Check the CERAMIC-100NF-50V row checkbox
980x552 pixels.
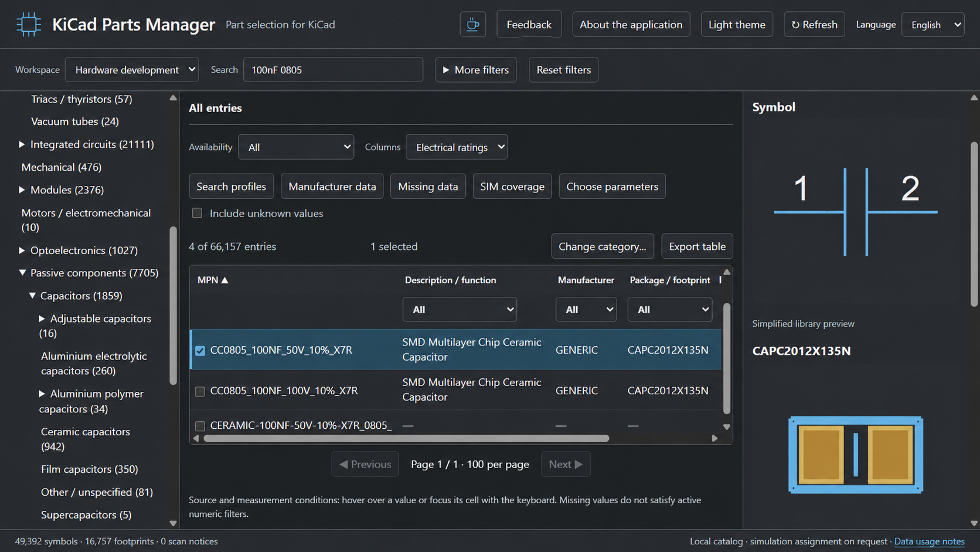click(200, 425)
